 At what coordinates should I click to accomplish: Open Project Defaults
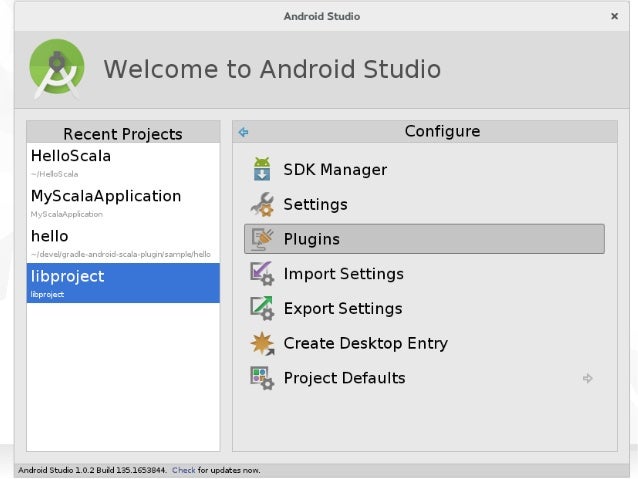tap(424, 378)
